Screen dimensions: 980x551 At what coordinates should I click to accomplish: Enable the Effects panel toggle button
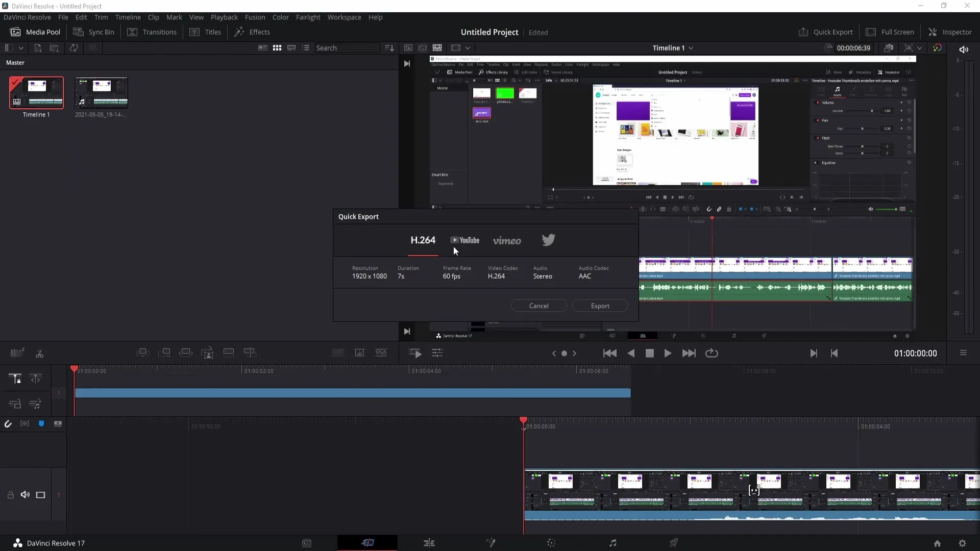tap(253, 32)
